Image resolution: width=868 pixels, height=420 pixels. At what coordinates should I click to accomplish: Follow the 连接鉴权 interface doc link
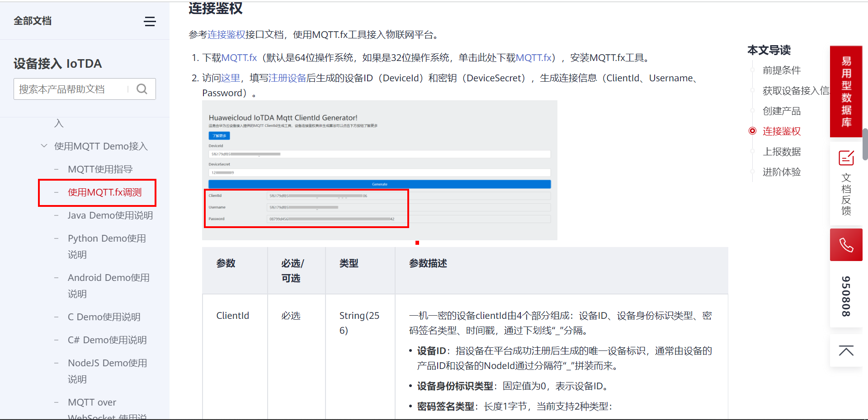click(226, 35)
